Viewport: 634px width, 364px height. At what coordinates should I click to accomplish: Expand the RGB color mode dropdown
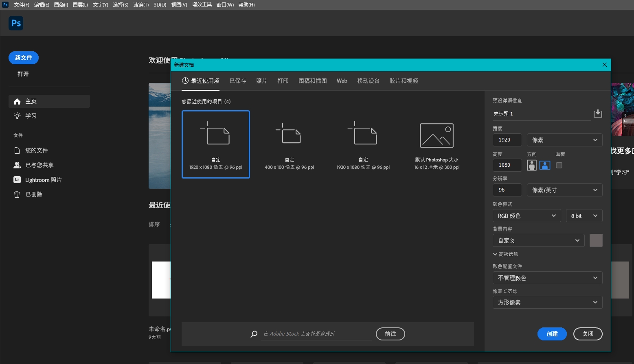click(526, 216)
